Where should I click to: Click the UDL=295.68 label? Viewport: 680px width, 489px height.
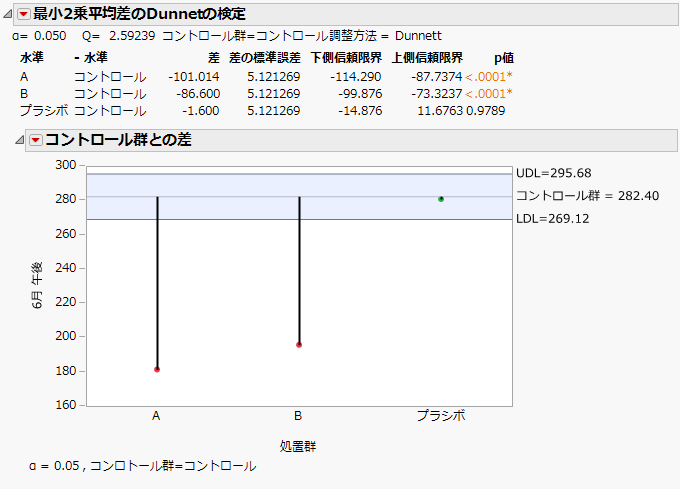coord(553,173)
